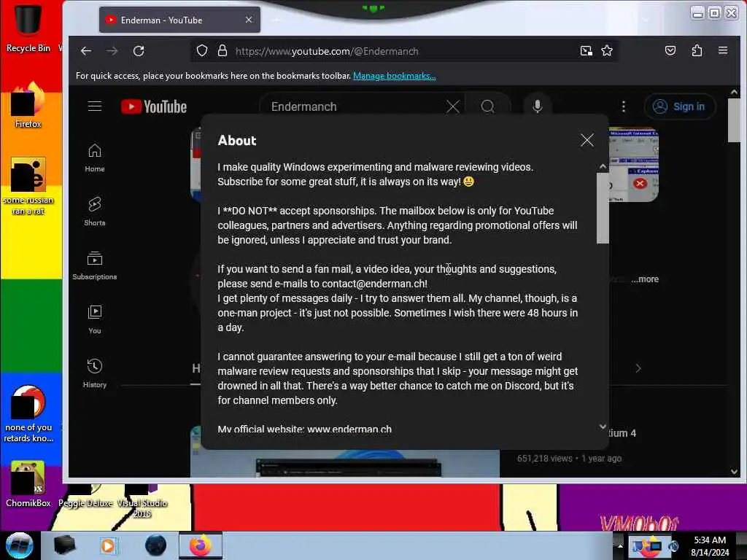Click the Sign in button
The width and height of the screenshot is (747, 560).
click(x=679, y=106)
